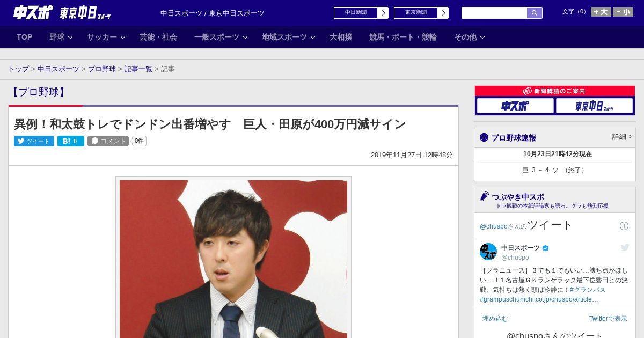This screenshot has height=338, width=644.
Task: Click the 埋め込む link
Action: click(495, 319)
